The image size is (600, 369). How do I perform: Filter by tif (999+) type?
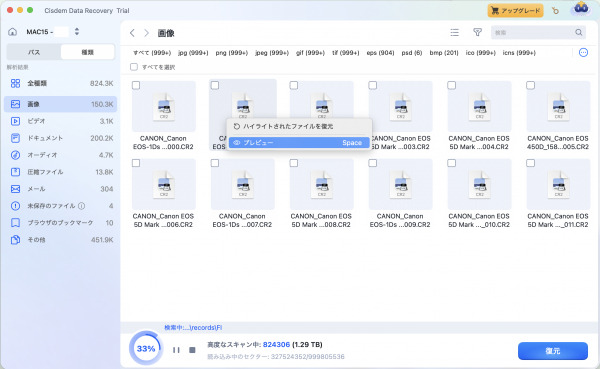click(346, 53)
